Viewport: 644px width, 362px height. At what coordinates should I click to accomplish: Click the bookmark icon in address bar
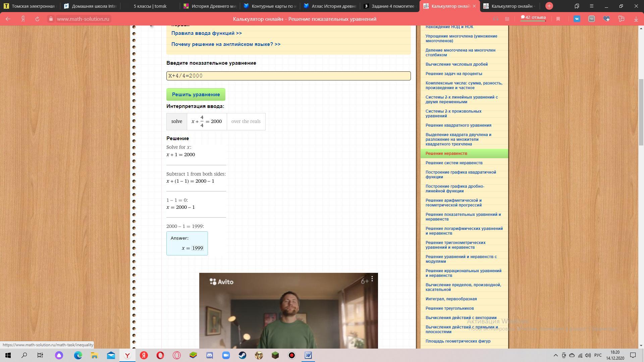(x=558, y=19)
